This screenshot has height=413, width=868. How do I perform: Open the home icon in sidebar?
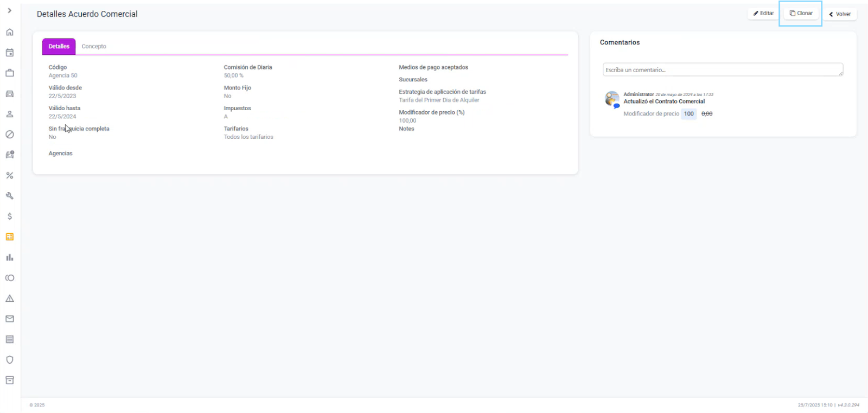10,32
